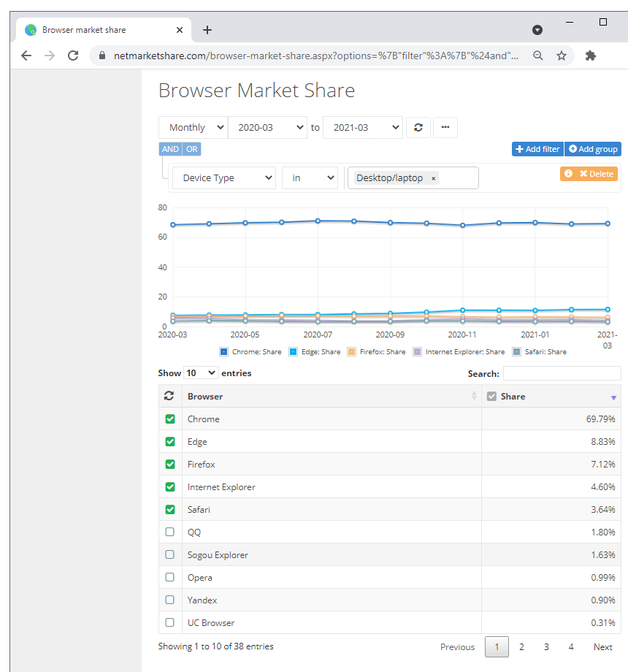Refresh the chart data with the refresh icon
The width and height of the screenshot is (628, 672).
click(x=418, y=126)
